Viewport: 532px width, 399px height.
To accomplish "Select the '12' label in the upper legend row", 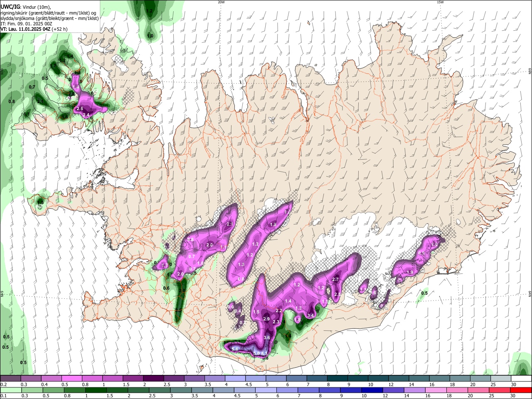I will pyautogui.click(x=391, y=384).
